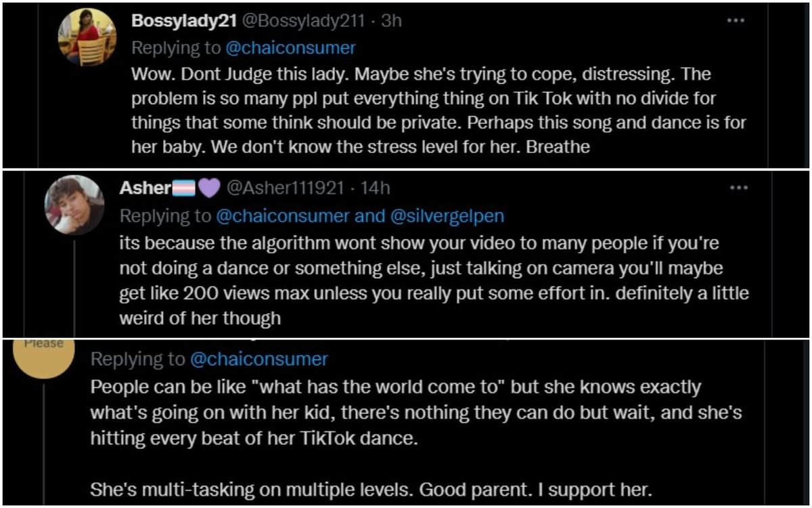Click the purple heart emoji beside Asher
The width and height of the screenshot is (812, 508).
point(209,188)
